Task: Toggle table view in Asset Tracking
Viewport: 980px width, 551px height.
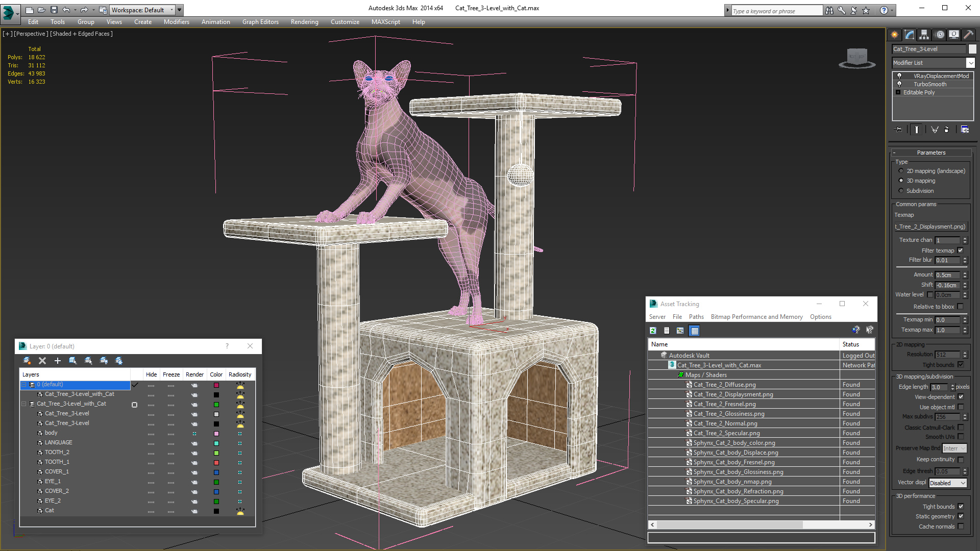Action: (x=694, y=331)
